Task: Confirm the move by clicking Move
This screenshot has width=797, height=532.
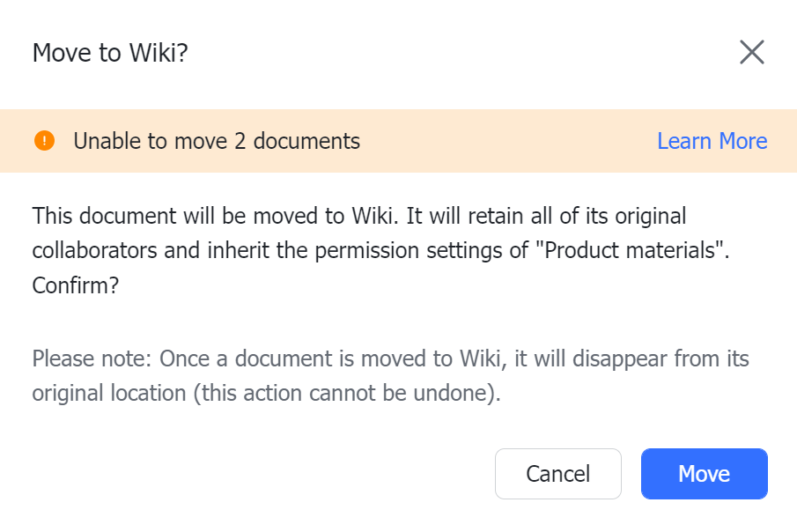Action: [x=704, y=473]
